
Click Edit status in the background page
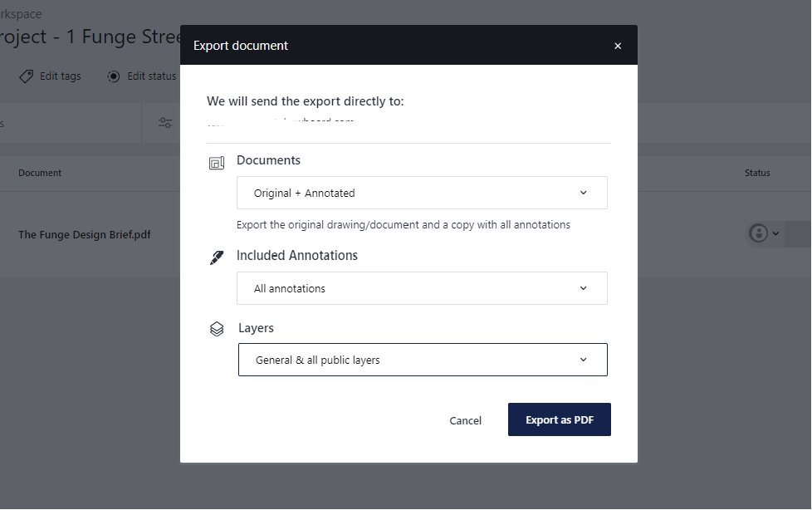tap(152, 76)
